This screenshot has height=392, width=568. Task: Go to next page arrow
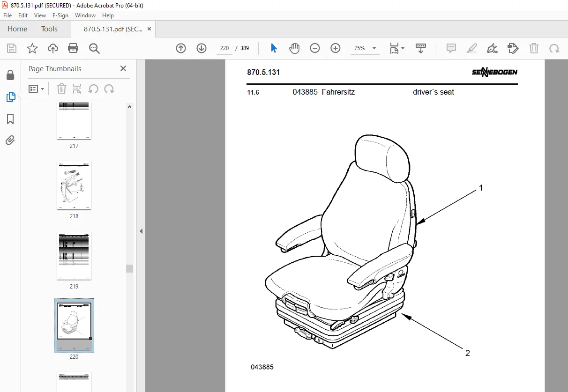point(202,48)
